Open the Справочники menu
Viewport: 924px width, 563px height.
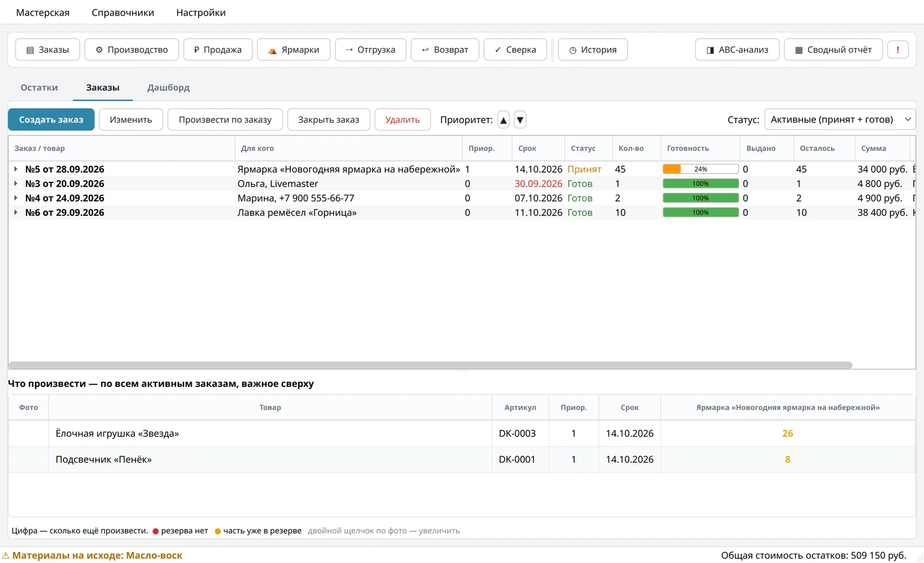coord(123,13)
